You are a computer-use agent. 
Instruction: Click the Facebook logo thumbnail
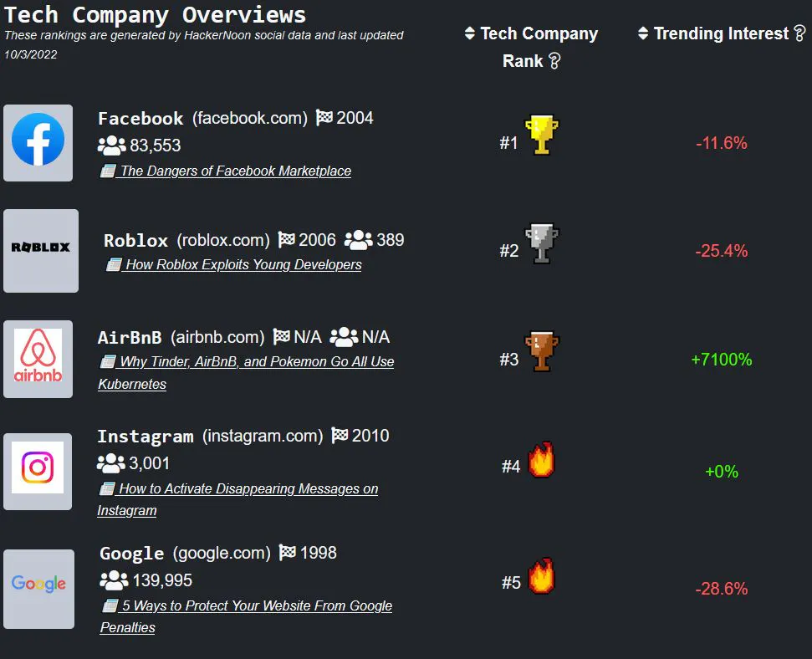pos(38,143)
